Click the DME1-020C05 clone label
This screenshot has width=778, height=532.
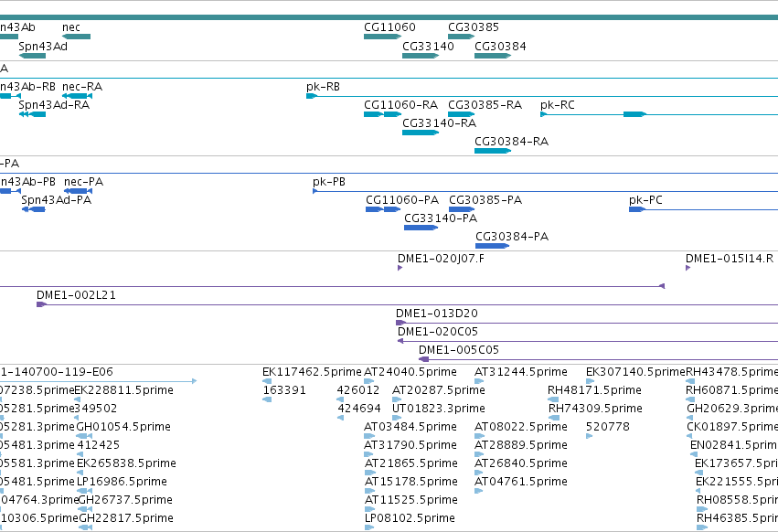[438, 332]
